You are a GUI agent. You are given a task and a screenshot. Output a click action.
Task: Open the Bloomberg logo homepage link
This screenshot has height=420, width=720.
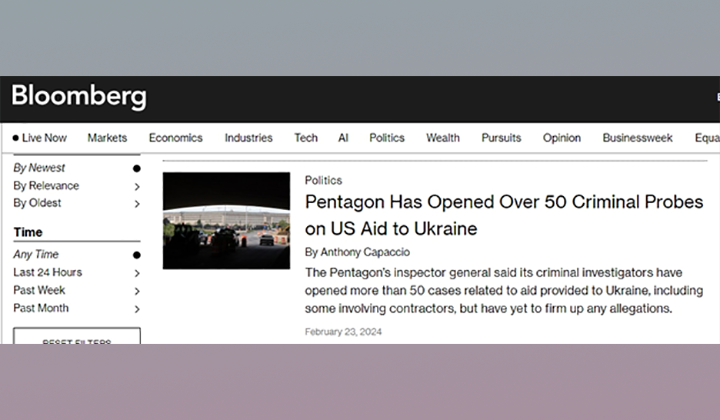(x=79, y=96)
